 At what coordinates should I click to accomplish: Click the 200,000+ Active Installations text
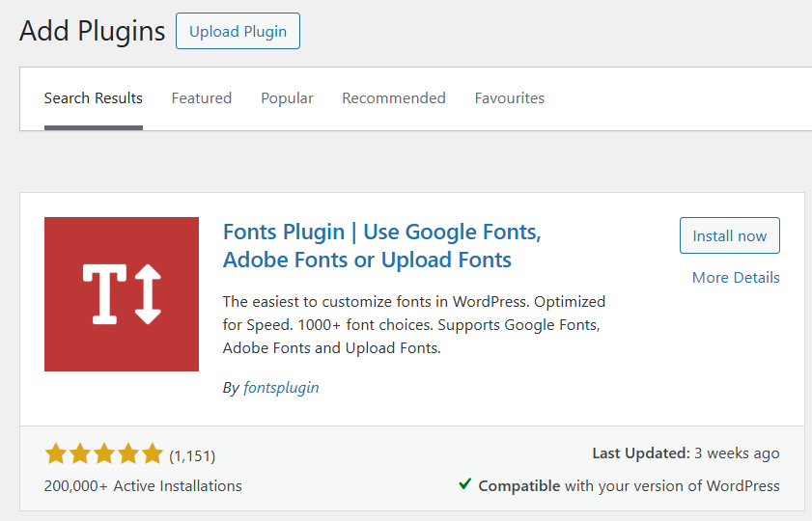[x=143, y=485]
